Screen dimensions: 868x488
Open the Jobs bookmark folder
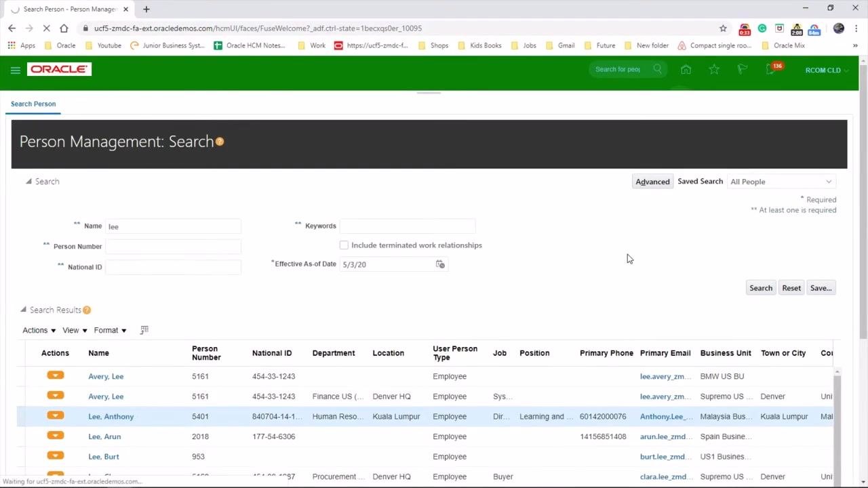tap(524, 45)
